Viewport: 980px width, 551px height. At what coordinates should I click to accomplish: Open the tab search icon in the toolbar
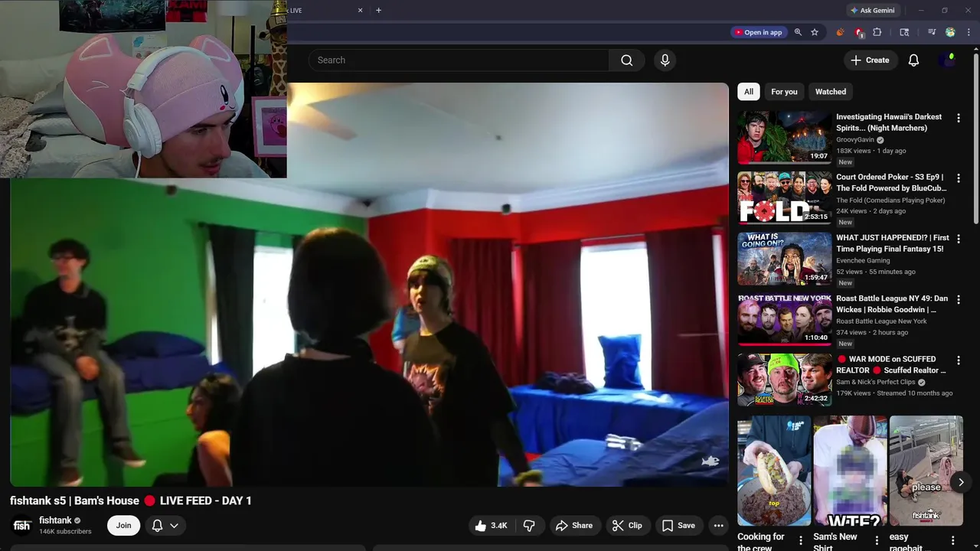tap(904, 32)
